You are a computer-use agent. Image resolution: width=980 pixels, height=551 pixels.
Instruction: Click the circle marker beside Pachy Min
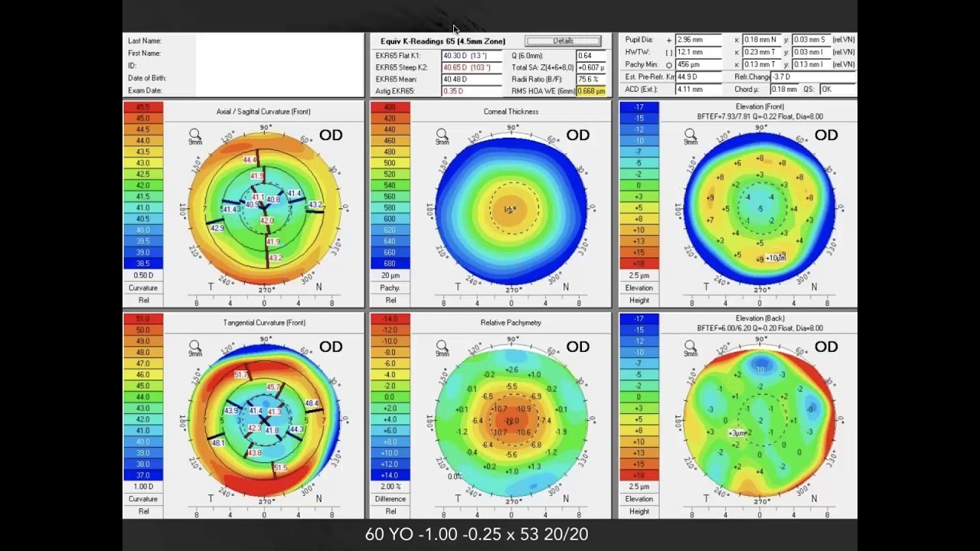(669, 65)
